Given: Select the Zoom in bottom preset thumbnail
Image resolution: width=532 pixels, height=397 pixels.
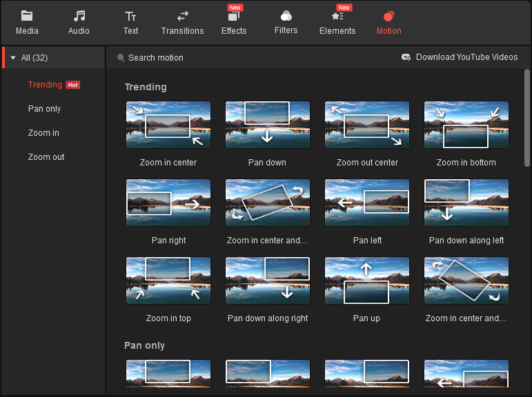Looking at the screenshot, I should pyautogui.click(x=466, y=125).
